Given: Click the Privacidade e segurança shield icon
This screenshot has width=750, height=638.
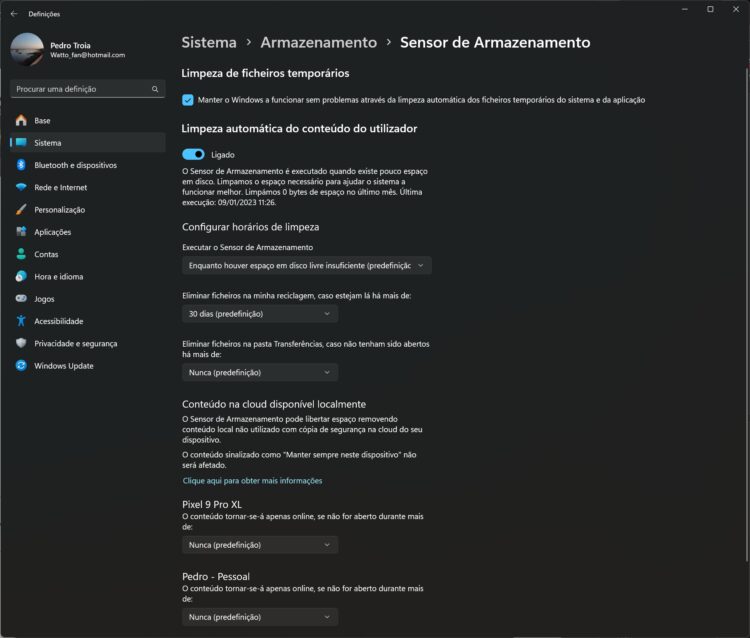Looking at the screenshot, I should (21, 343).
